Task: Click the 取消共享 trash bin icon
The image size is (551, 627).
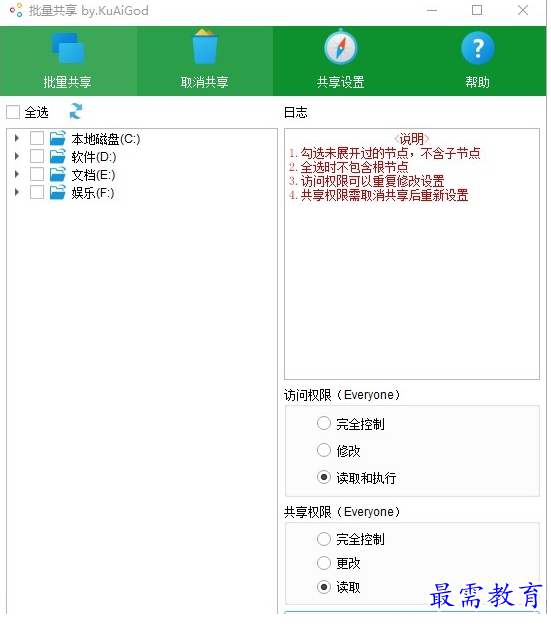Action: pyautogui.click(x=205, y=47)
